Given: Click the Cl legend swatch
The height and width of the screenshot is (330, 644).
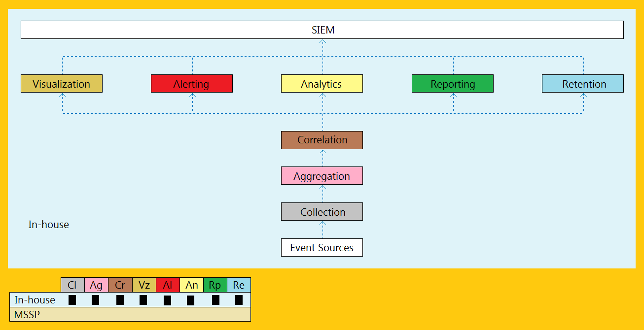Looking at the screenshot, I should click(72, 285).
